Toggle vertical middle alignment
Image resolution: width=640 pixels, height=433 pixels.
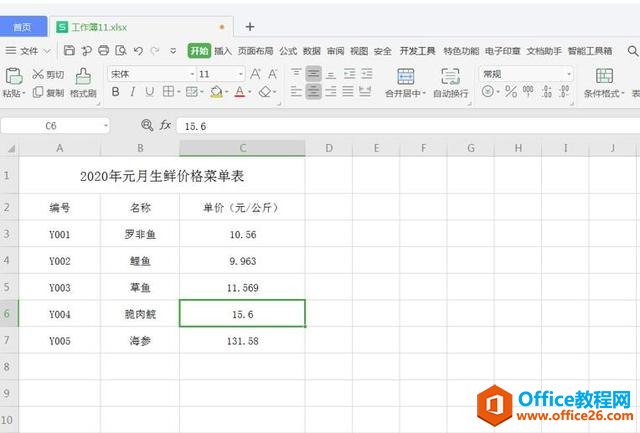pyautogui.click(x=313, y=74)
